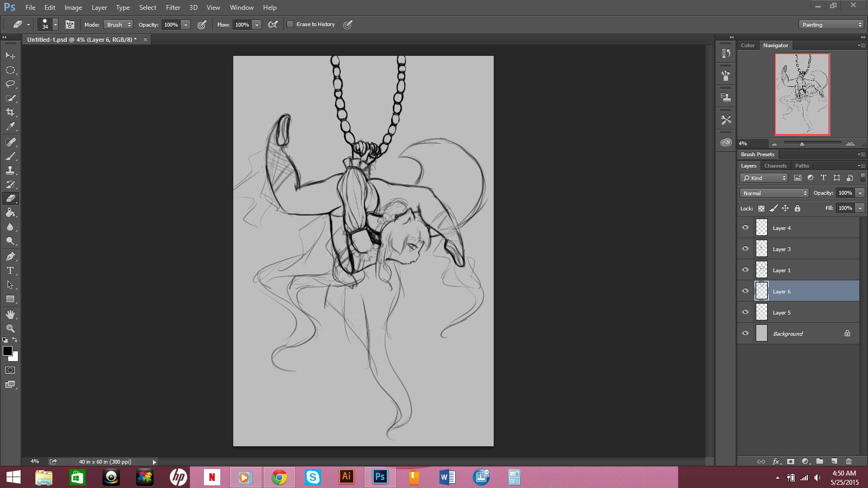Viewport: 868px width, 488px height.
Task: Select the Clone Stamp tool
Action: coord(10,170)
